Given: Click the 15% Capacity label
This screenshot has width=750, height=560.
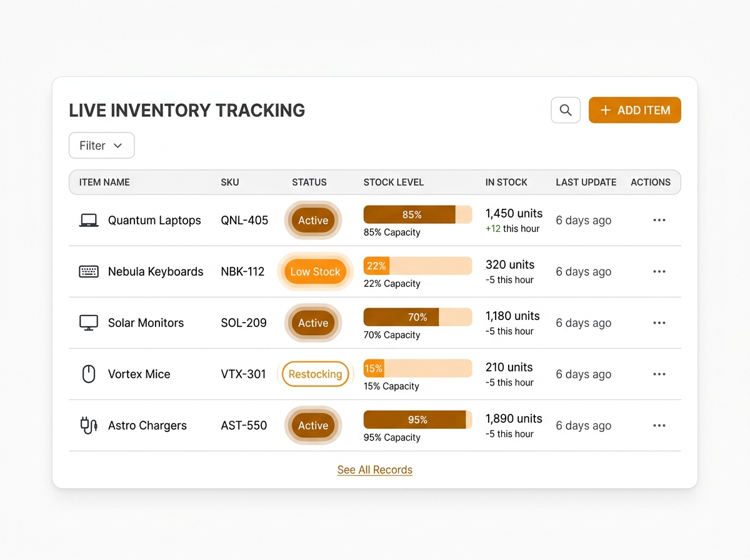Looking at the screenshot, I should coord(391,386).
